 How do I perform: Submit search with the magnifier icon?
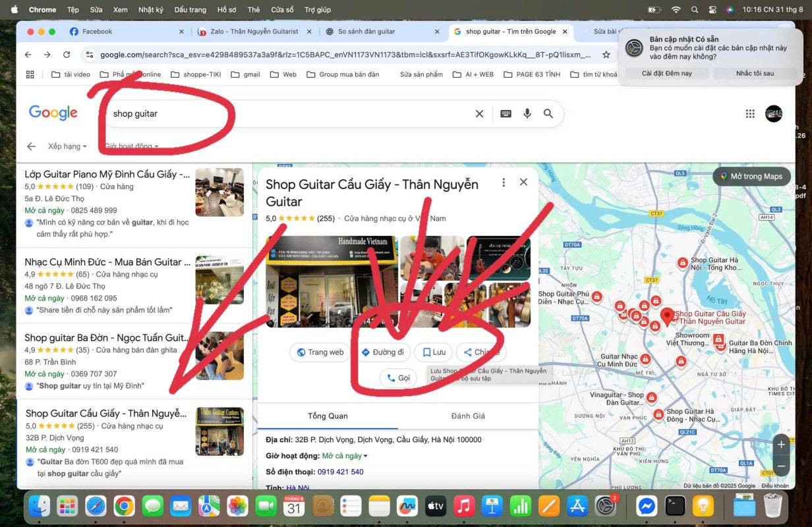(548, 113)
